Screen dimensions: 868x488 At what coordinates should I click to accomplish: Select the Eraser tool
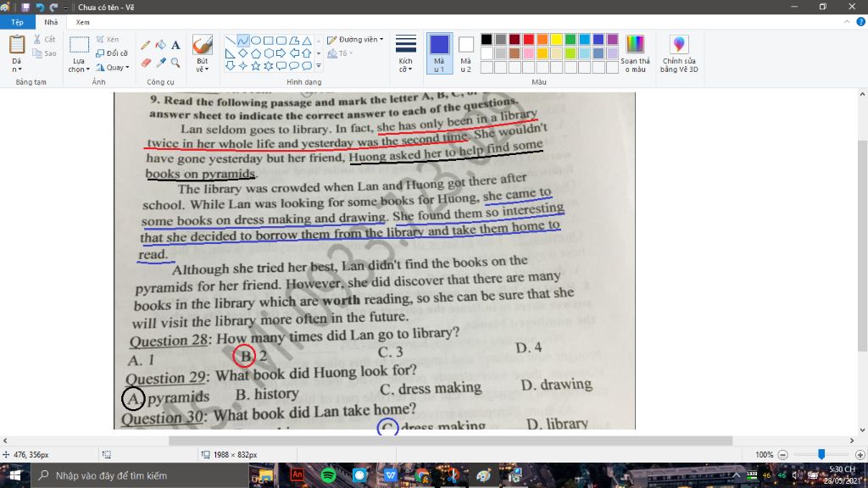[x=146, y=63]
